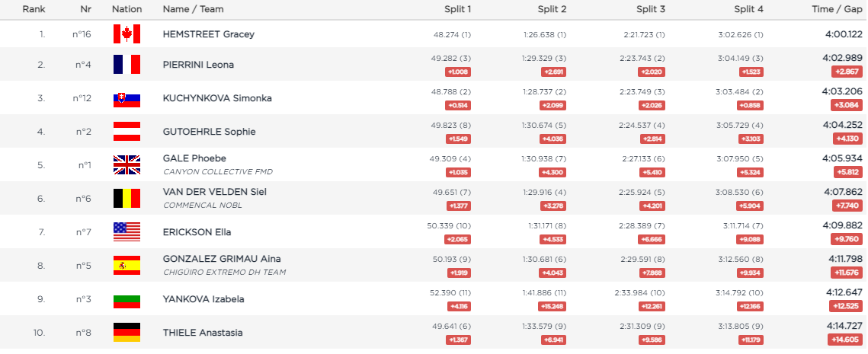Click the Spain flag icon

pyautogui.click(x=127, y=265)
